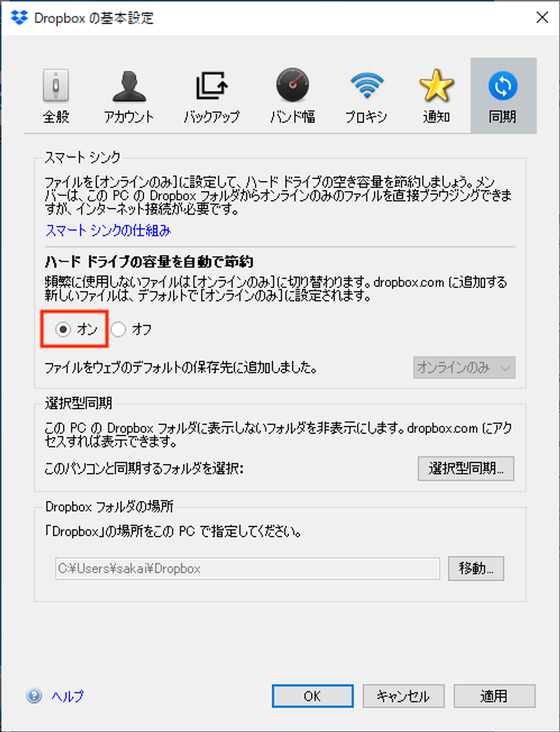Open the プロキシ wifi icon tab
Image resolution: width=560 pixels, height=732 pixels.
[x=366, y=85]
